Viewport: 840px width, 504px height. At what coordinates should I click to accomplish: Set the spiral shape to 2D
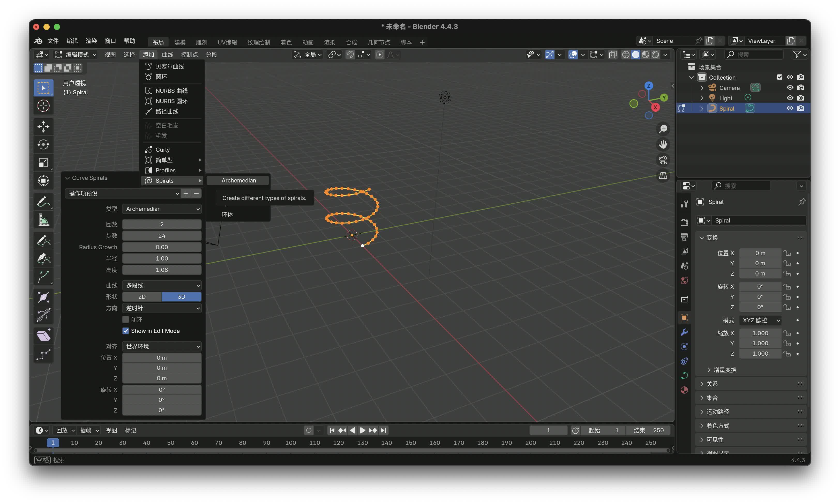click(x=142, y=297)
